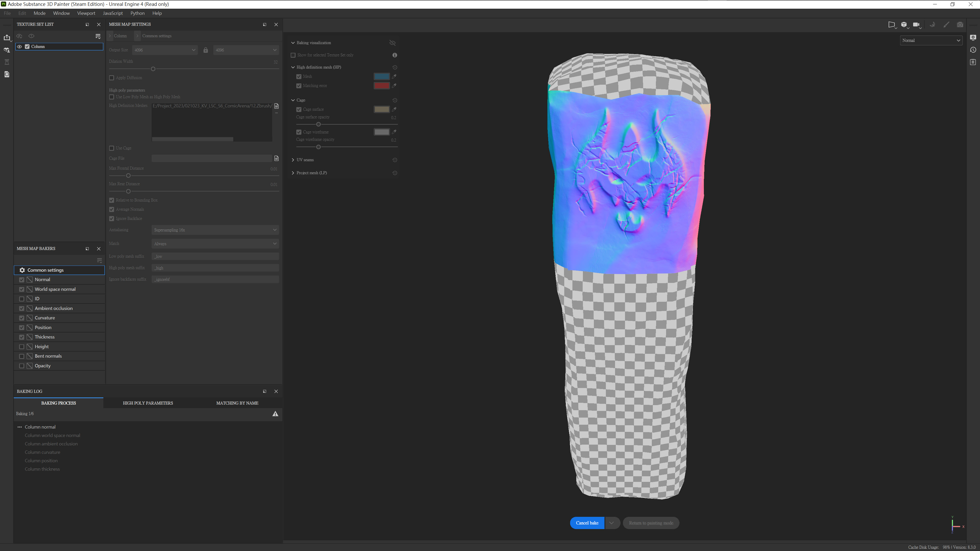Open the History panel clock icon
Viewport: 980px width, 551px height.
click(x=973, y=50)
